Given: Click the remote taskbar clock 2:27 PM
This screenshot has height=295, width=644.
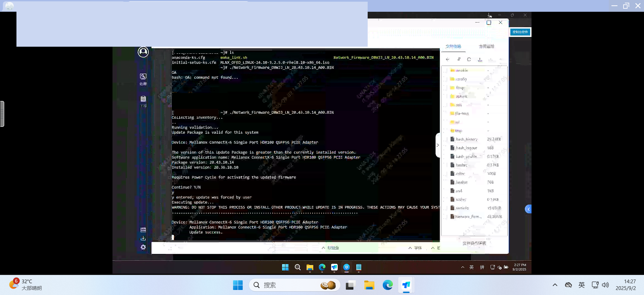Looking at the screenshot, I should click(519, 267).
